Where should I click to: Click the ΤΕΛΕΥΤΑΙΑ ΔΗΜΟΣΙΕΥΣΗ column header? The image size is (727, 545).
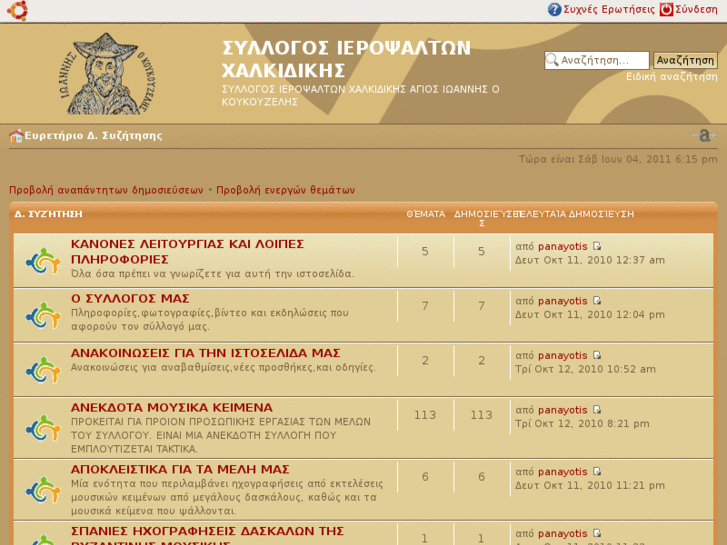tap(574, 214)
